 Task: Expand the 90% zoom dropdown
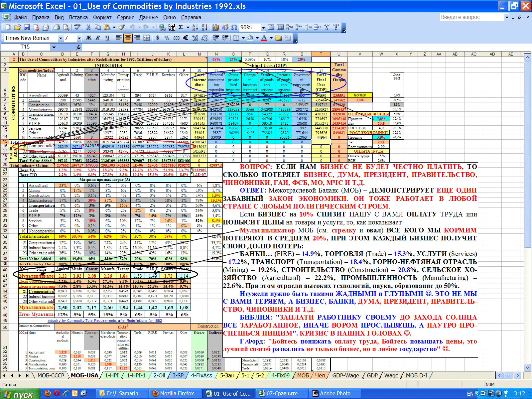[x=263, y=28]
